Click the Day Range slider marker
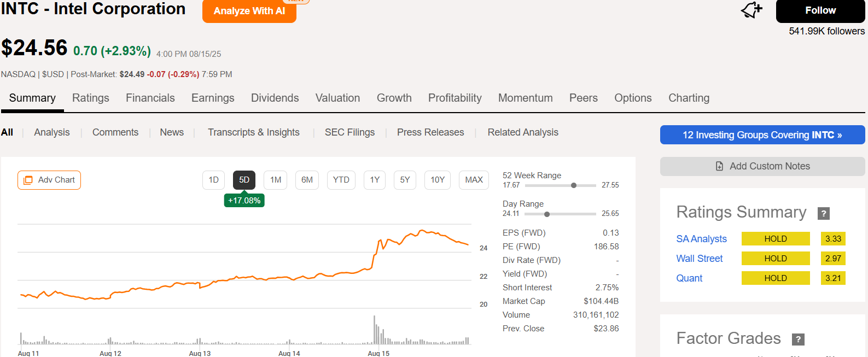Image resolution: width=868 pixels, height=357 pixels. tap(547, 214)
